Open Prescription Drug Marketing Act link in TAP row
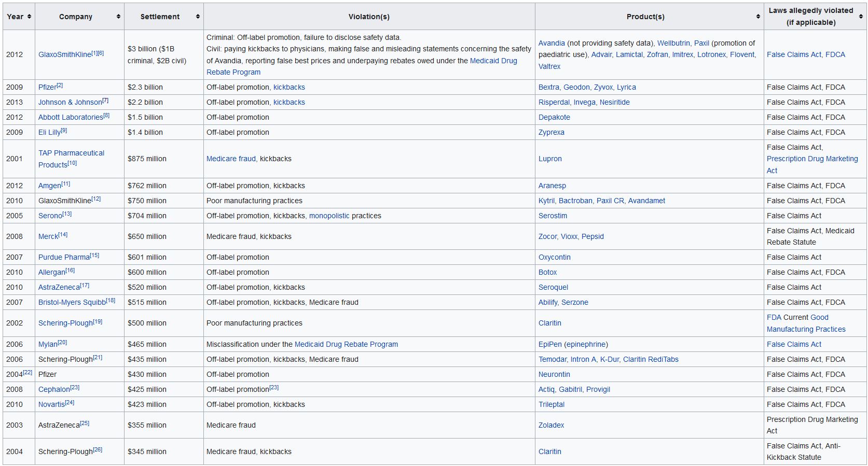This screenshot has width=868, height=466. [812, 164]
